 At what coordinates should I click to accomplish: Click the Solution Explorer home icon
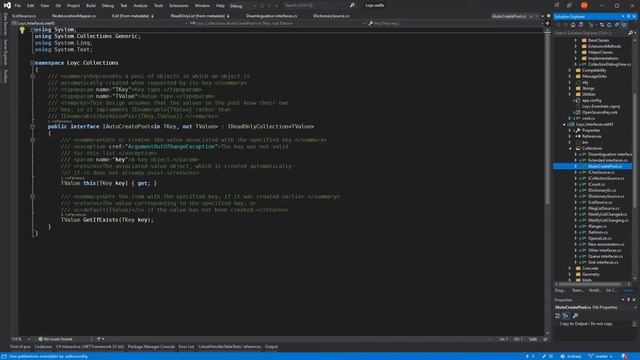click(x=573, y=25)
